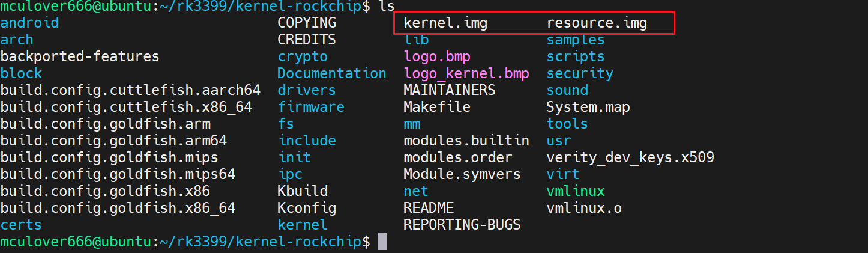868x253 pixels.
Task: Click the scripts directory name
Action: pyautogui.click(x=576, y=57)
